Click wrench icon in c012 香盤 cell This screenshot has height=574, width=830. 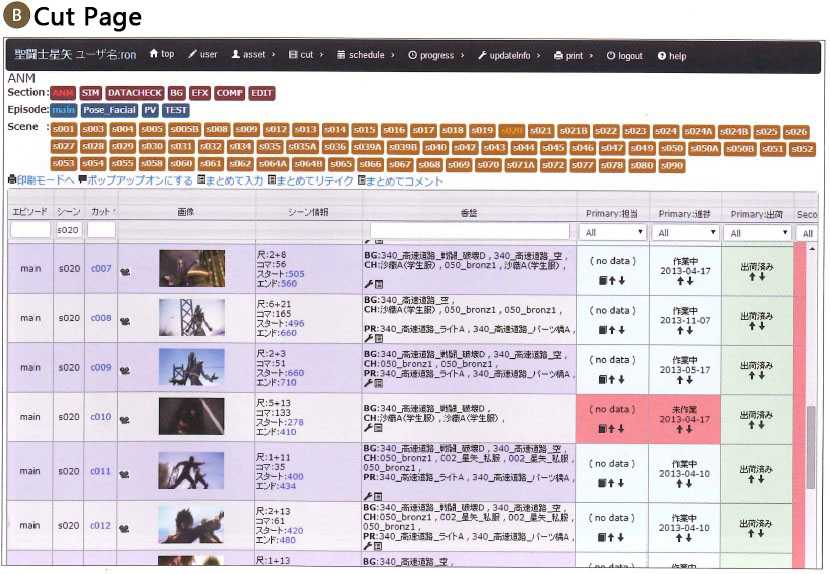368,546
